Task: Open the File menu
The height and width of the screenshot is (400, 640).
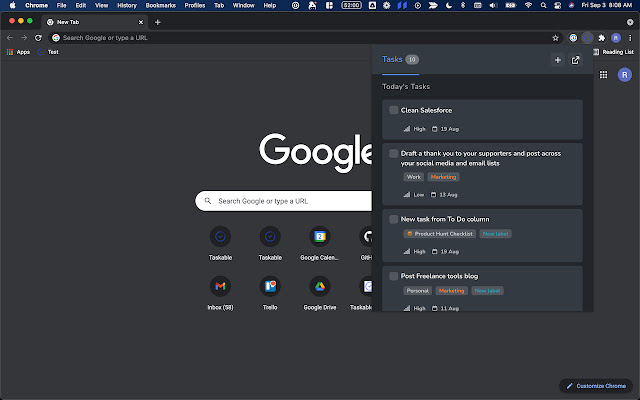Action: 61,5
